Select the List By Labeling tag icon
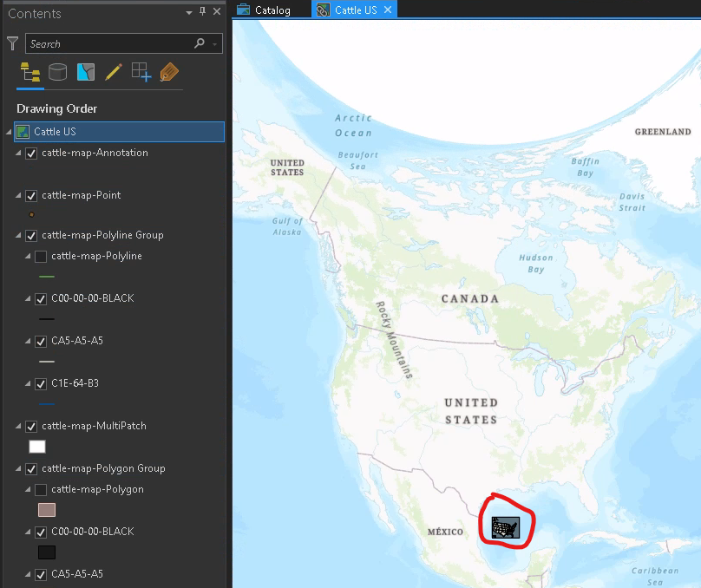The image size is (701, 588). coord(169,72)
